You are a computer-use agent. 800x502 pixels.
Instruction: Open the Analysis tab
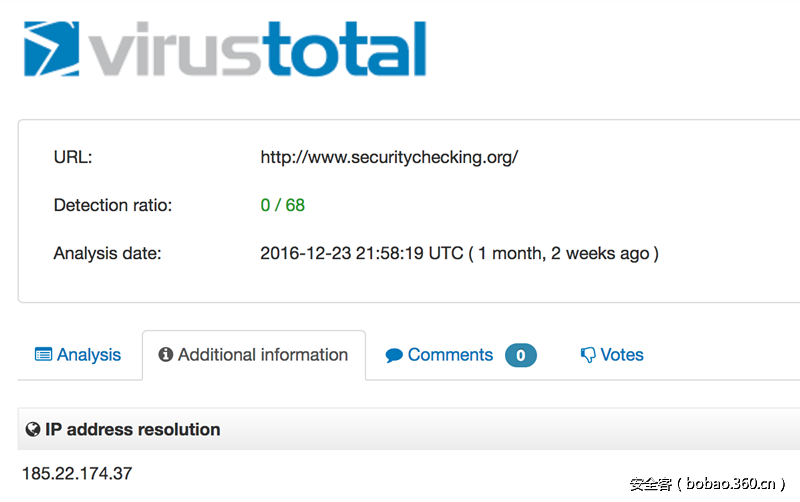pos(78,355)
